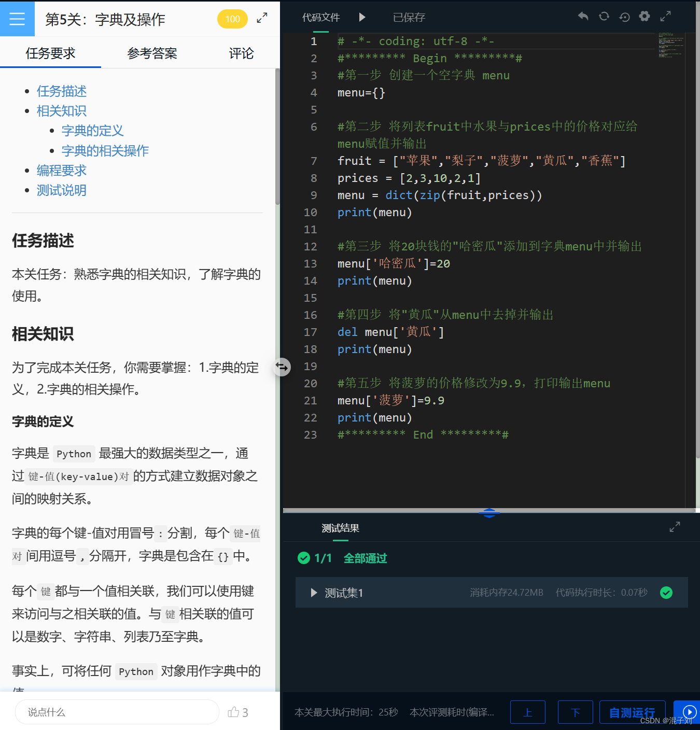700x730 pixels.
Task: Click the 说点什么 comment input field
Action: tap(117, 712)
